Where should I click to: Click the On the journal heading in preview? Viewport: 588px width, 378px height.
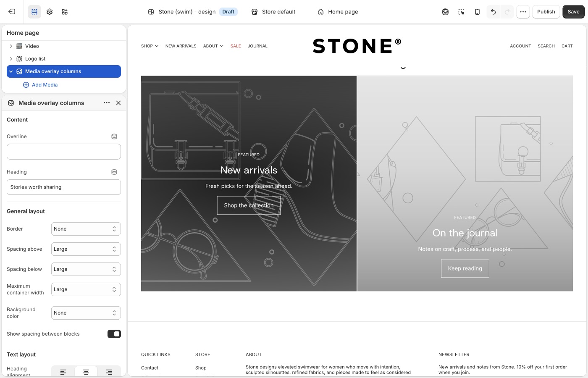(x=465, y=233)
